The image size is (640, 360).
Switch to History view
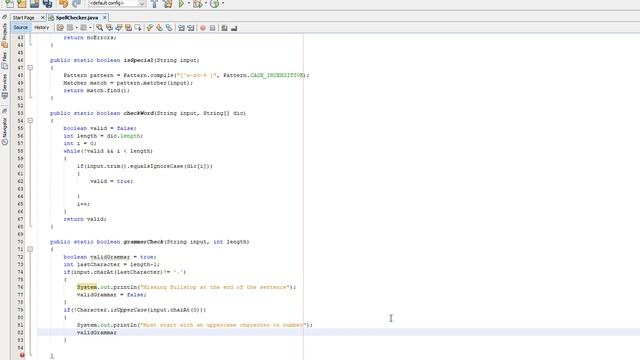pos(41,28)
